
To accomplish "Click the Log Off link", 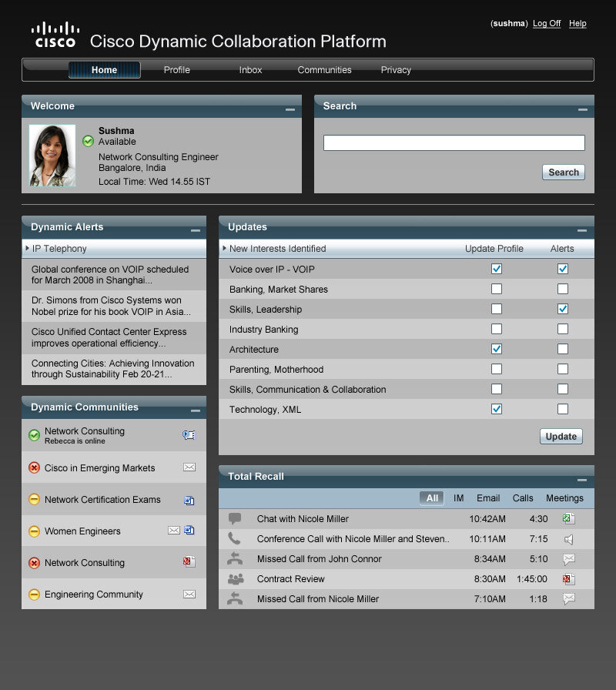I will (x=547, y=23).
